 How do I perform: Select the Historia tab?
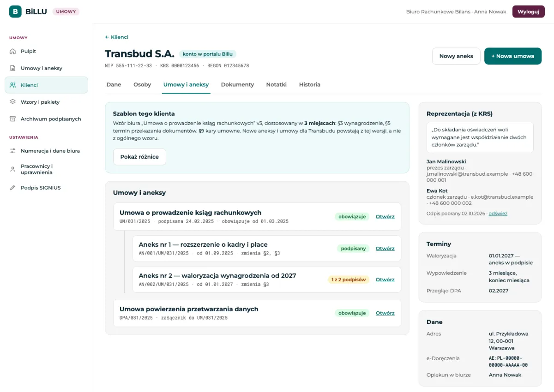pos(310,85)
